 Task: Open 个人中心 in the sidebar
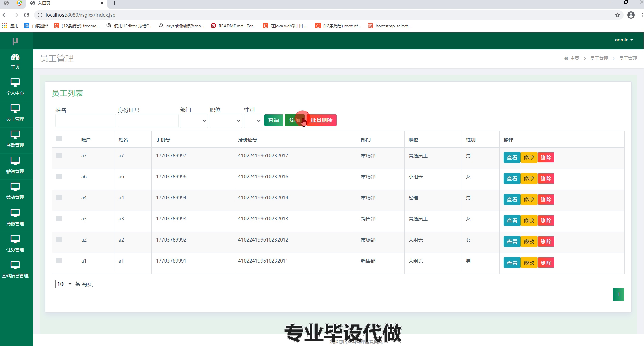(15, 87)
